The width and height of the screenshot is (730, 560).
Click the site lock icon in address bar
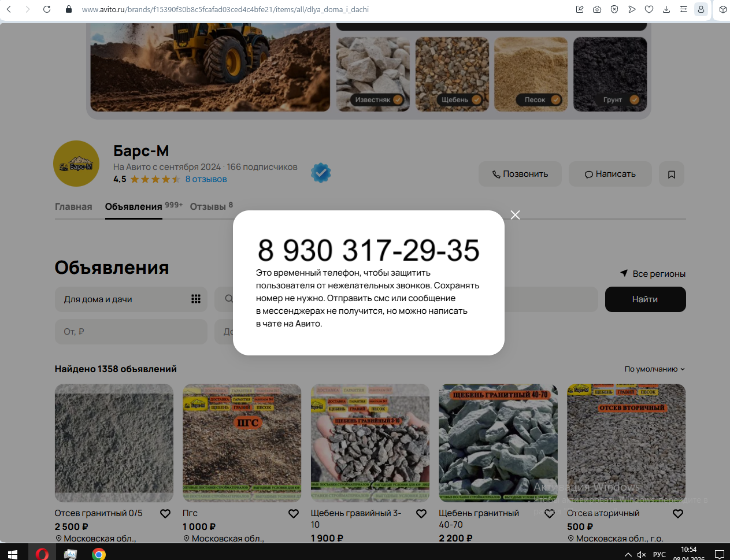(69, 9)
